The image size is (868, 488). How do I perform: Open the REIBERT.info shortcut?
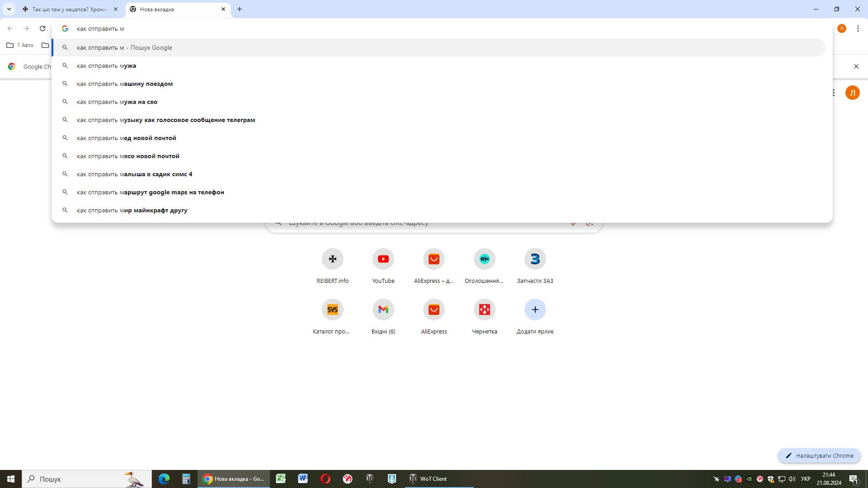pyautogui.click(x=332, y=259)
